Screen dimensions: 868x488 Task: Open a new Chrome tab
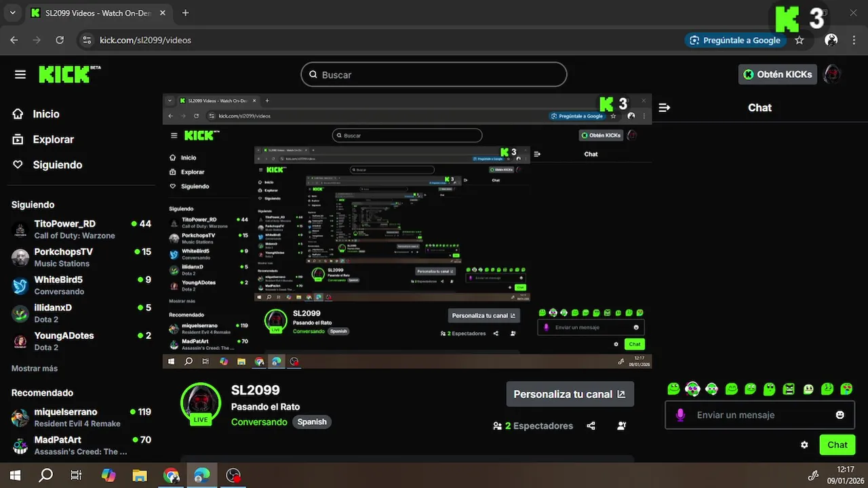click(x=186, y=13)
